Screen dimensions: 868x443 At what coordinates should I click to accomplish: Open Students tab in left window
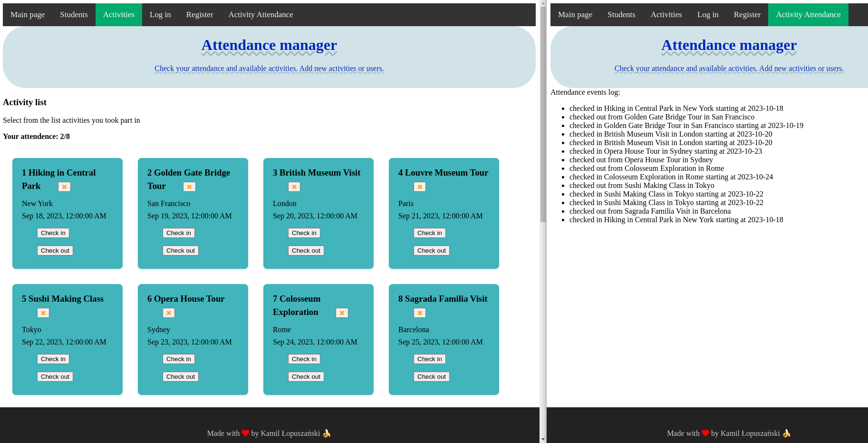(74, 15)
